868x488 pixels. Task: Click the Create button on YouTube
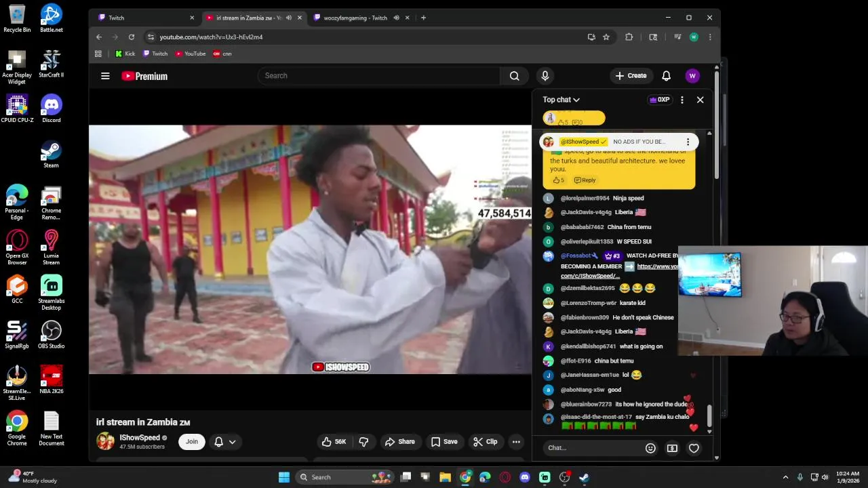click(631, 76)
